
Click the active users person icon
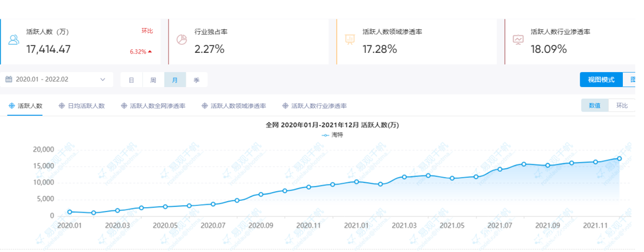click(14, 40)
